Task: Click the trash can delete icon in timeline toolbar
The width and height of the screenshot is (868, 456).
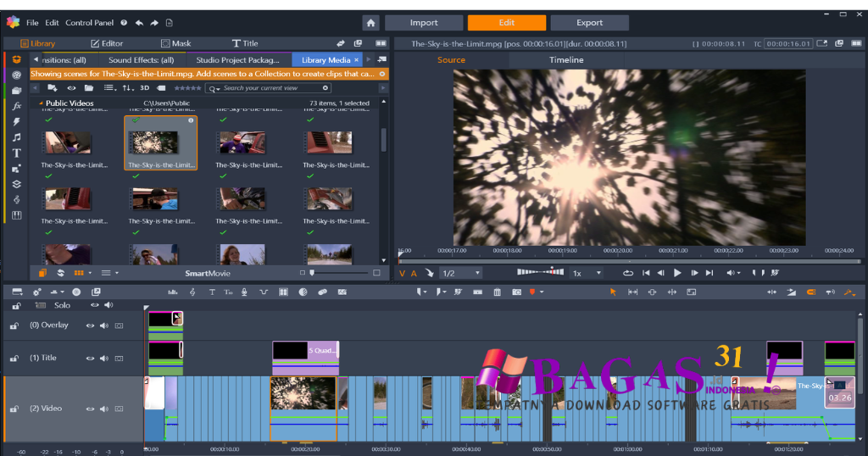Action: point(497,292)
